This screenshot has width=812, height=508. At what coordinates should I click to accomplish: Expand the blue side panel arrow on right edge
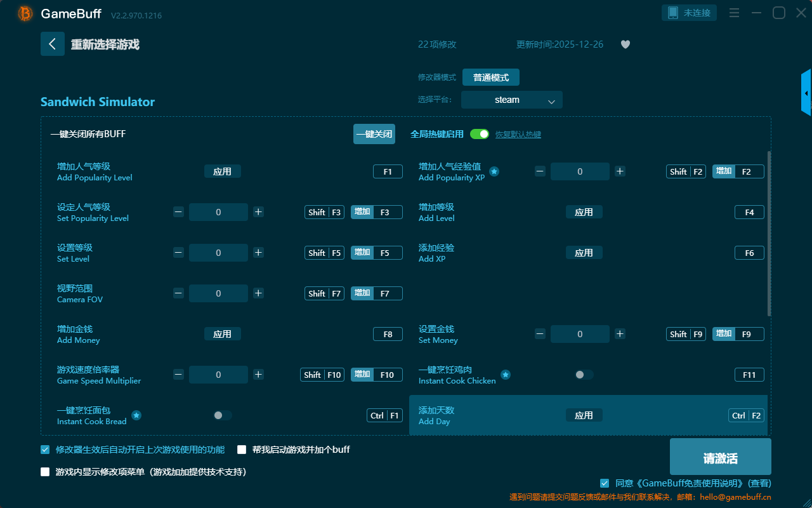pos(806,93)
